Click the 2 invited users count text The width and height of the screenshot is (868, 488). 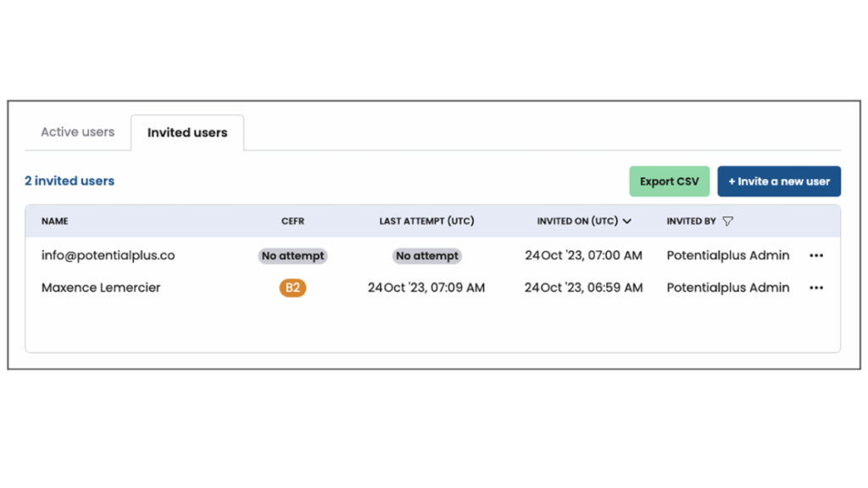[x=70, y=180]
